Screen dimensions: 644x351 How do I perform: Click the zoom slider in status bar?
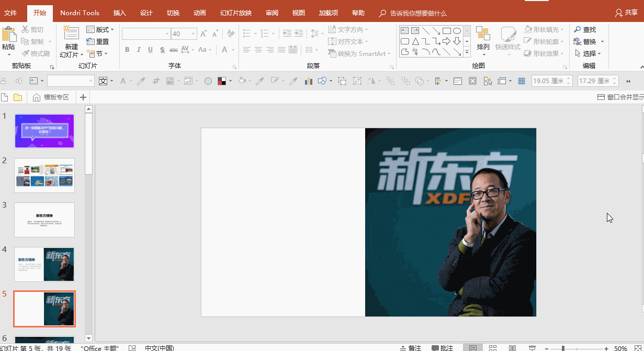click(563, 348)
